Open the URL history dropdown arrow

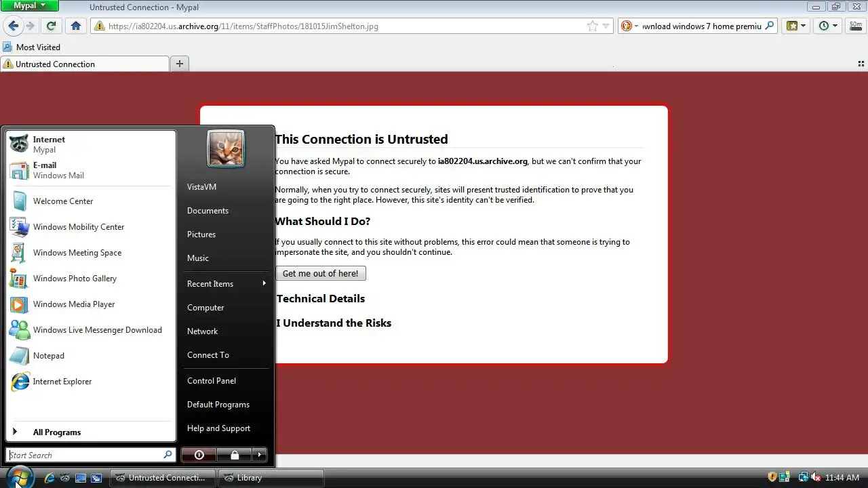(x=606, y=26)
